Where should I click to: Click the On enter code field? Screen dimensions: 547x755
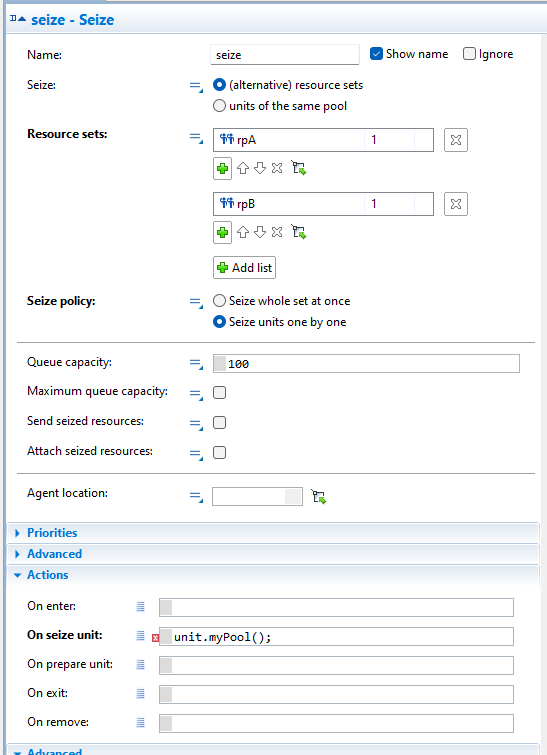tap(336, 608)
